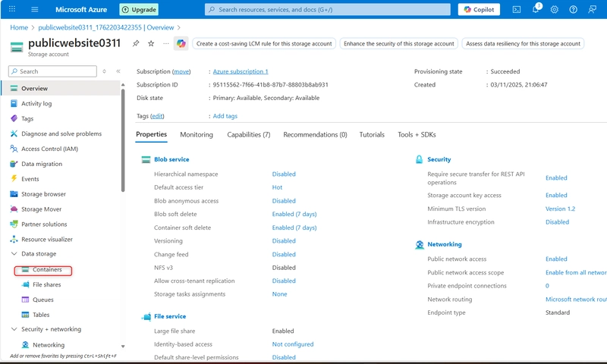The image size is (607, 364).
Task: Click the Copilot icon beside the title
Action: coord(181,43)
